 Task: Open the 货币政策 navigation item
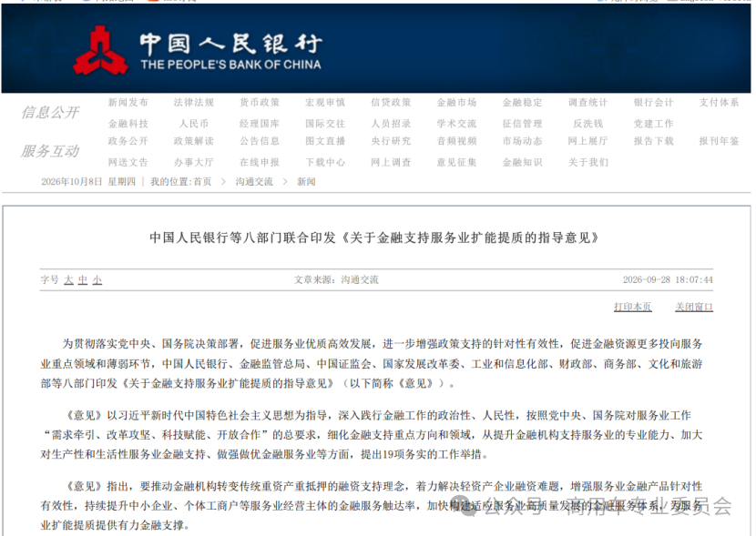pos(260,103)
